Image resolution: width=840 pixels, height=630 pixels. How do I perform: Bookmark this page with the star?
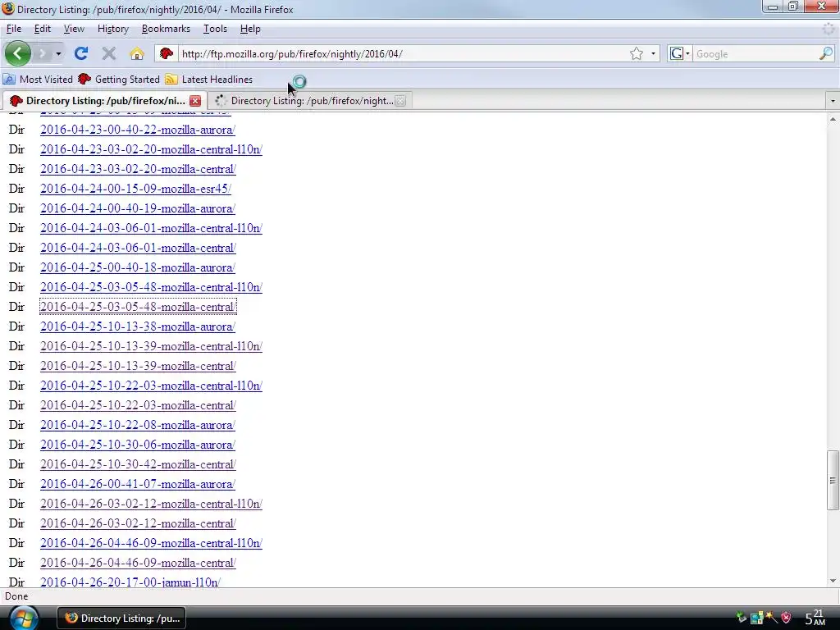point(637,53)
